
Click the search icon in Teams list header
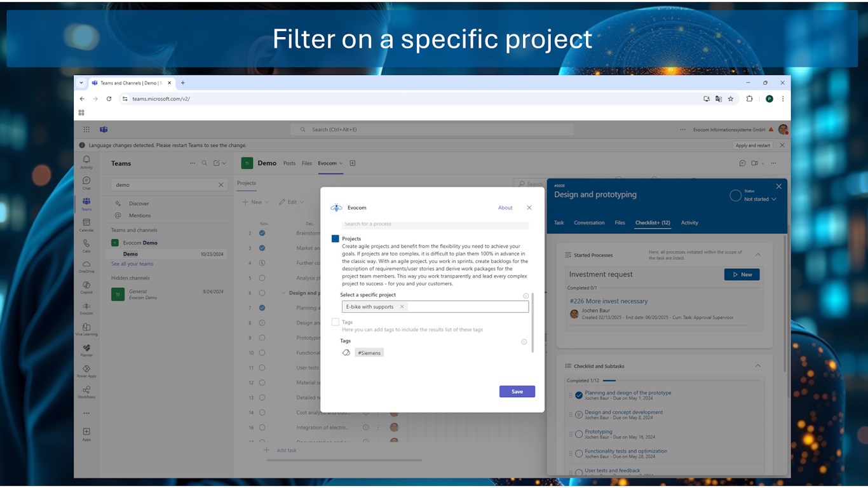pyautogui.click(x=205, y=163)
